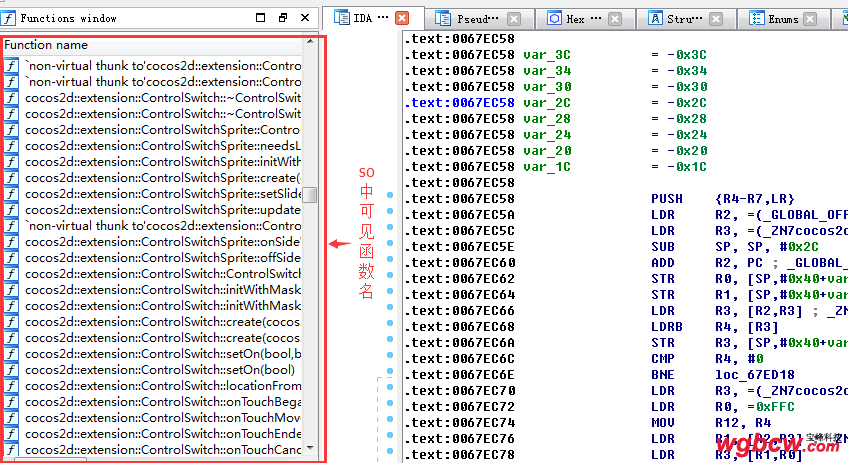Close the Structures tab
The height and width of the screenshot is (463, 848).
coord(716,19)
